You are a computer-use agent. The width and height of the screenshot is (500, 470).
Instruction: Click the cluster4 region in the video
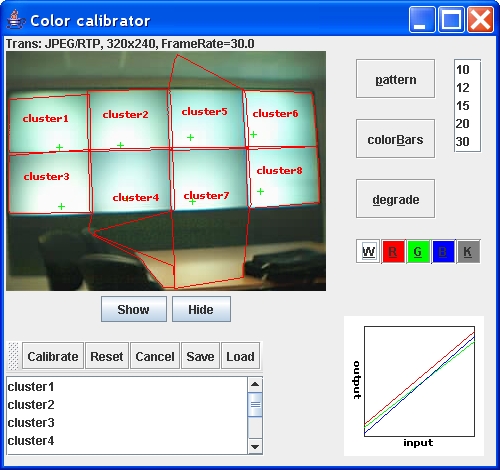pyautogui.click(x=131, y=180)
